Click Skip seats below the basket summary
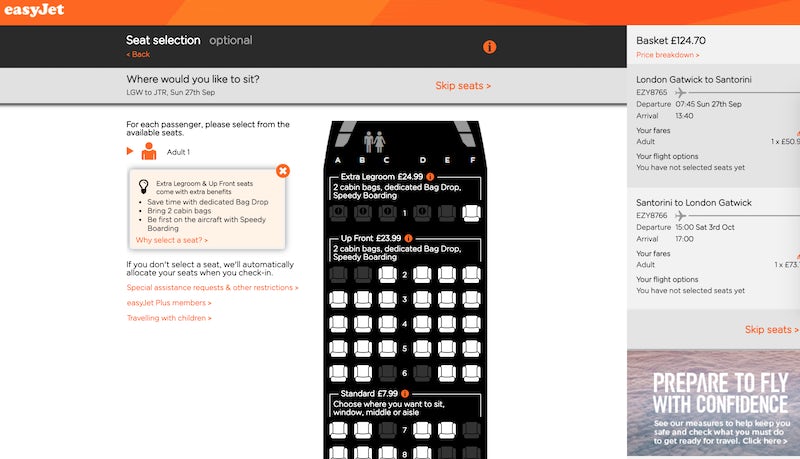Image resolution: width=800 pixels, height=459 pixels. coord(771,329)
